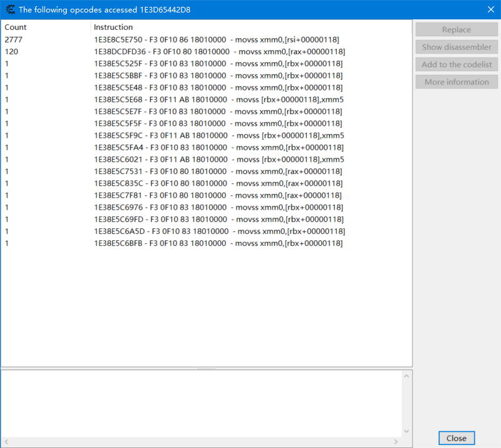Click scroll-down arrow in the lower pane
Viewport: 501px width, 448px height.
pos(407,431)
